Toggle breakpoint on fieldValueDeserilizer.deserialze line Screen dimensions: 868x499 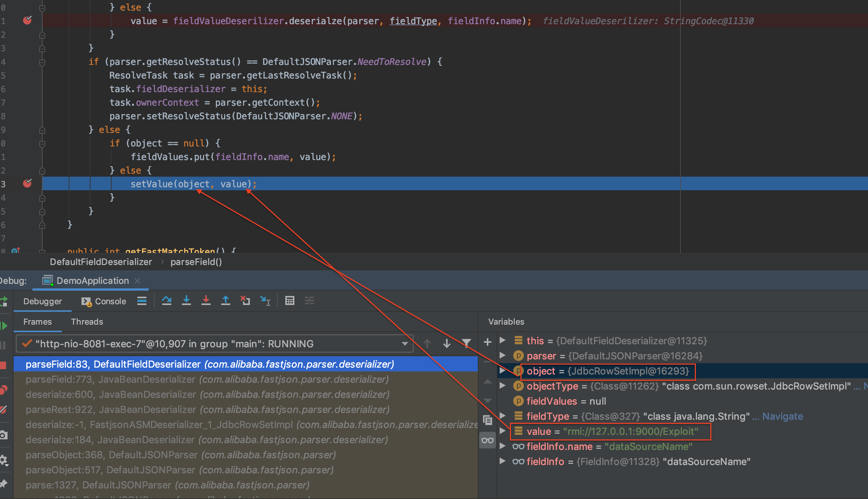[27, 20]
